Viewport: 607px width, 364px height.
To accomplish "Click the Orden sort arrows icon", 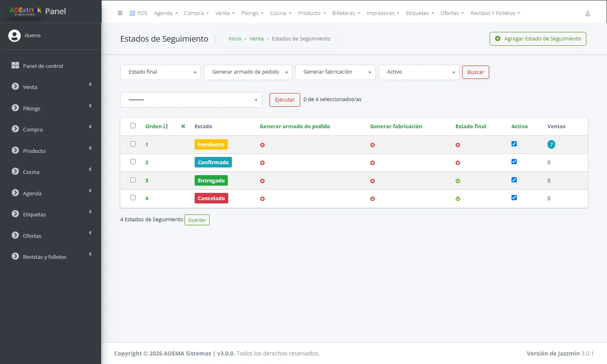I will pyautogui.click(x=166, y=126).
